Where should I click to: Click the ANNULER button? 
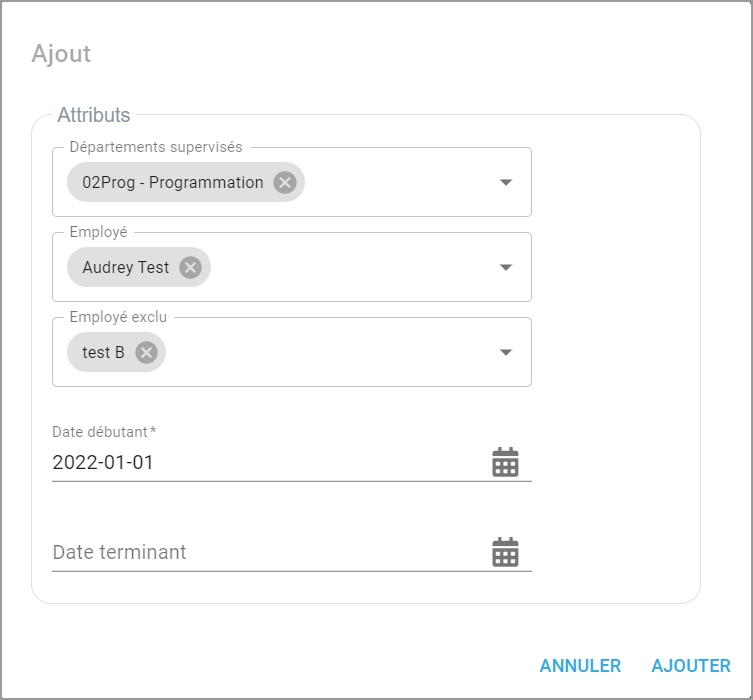pos(580,666)
